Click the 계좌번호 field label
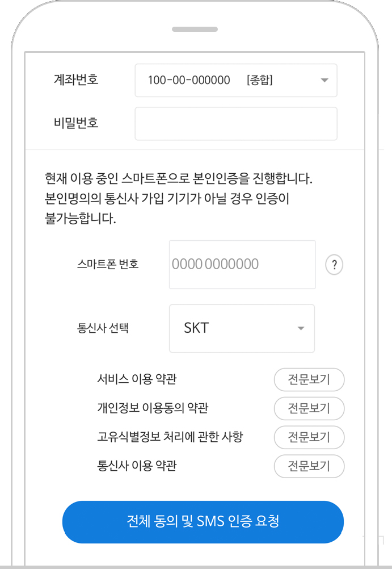Screen dimensions: 392x569 76,80
